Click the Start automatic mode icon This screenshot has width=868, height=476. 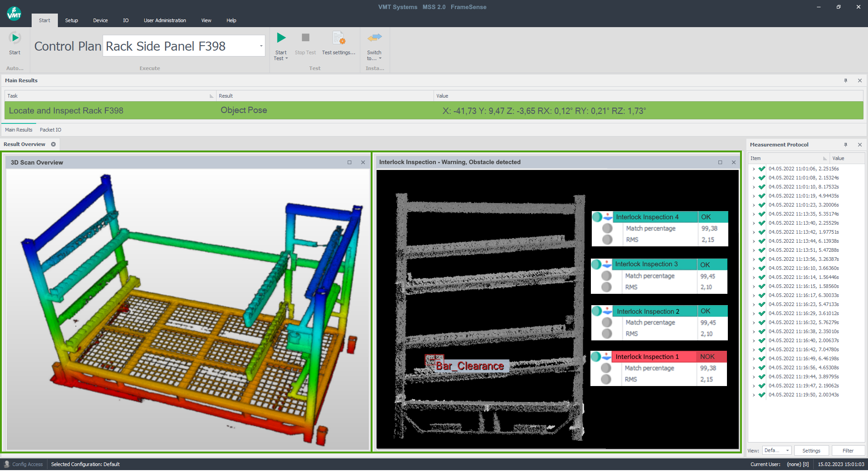click(x=14, y=38)
